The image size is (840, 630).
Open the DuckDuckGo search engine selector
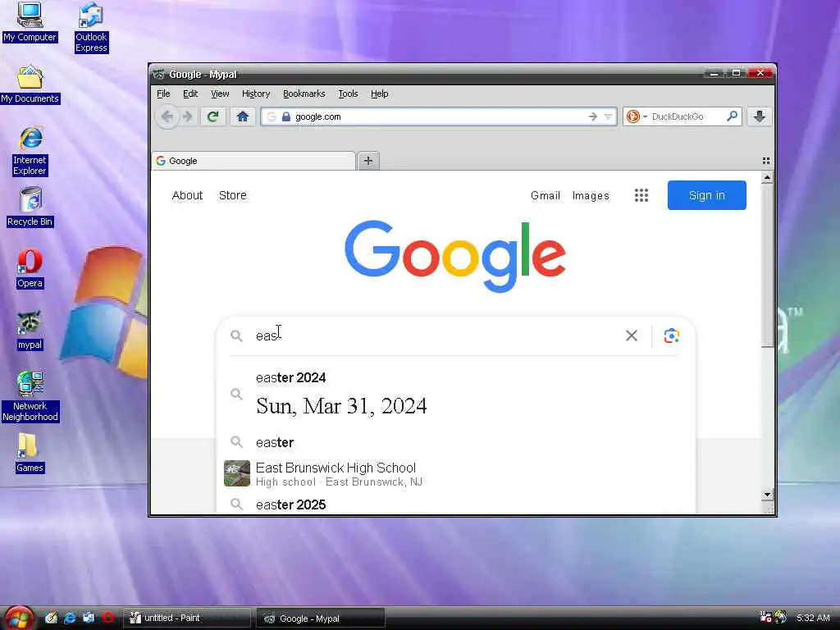[x=637, y=116]
